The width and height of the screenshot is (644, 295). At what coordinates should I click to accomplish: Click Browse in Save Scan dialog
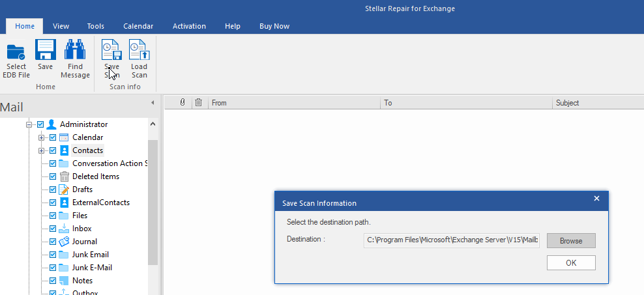[x=571, y=241]
